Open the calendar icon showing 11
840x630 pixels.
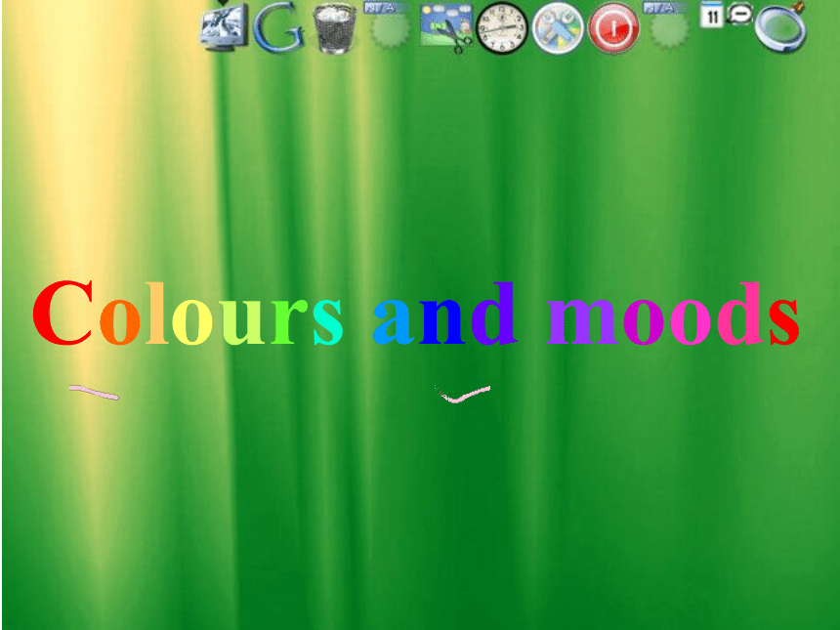[712, 15]
